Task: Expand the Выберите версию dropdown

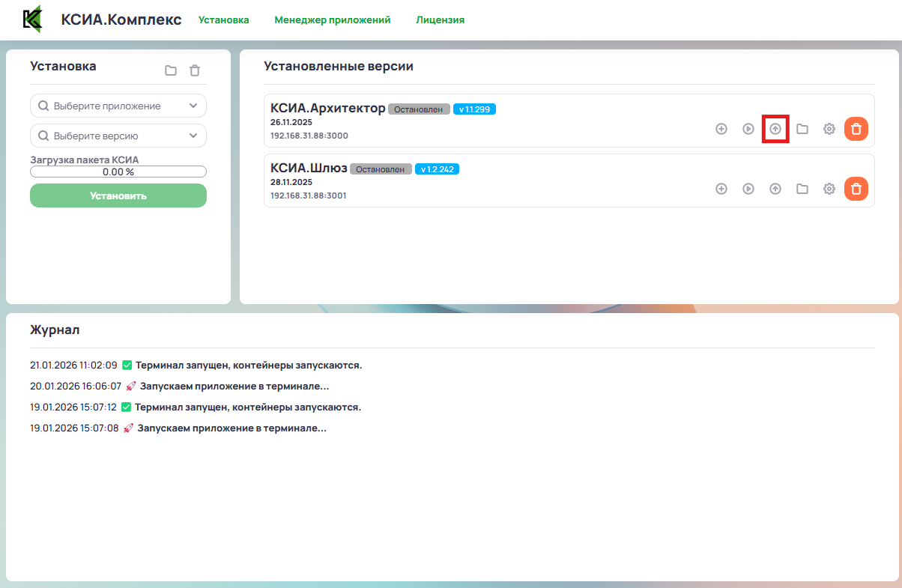Action: [118, 136]
